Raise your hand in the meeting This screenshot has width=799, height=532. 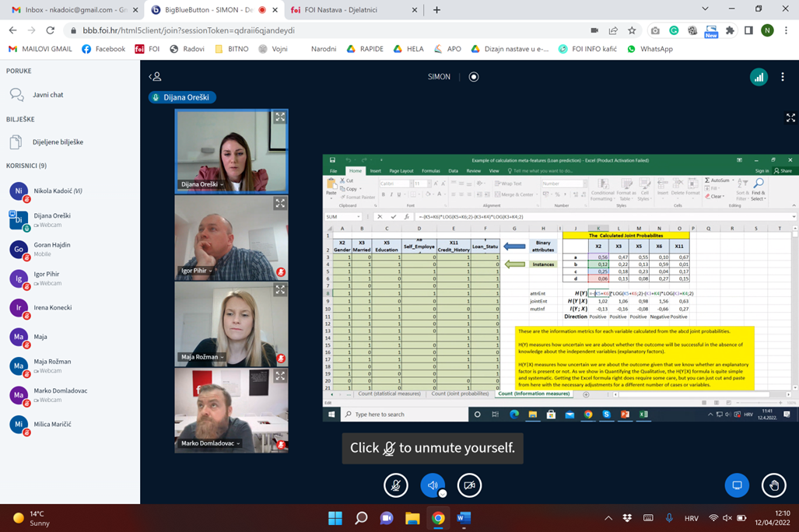pyautogui.click(x=773, y=485)
